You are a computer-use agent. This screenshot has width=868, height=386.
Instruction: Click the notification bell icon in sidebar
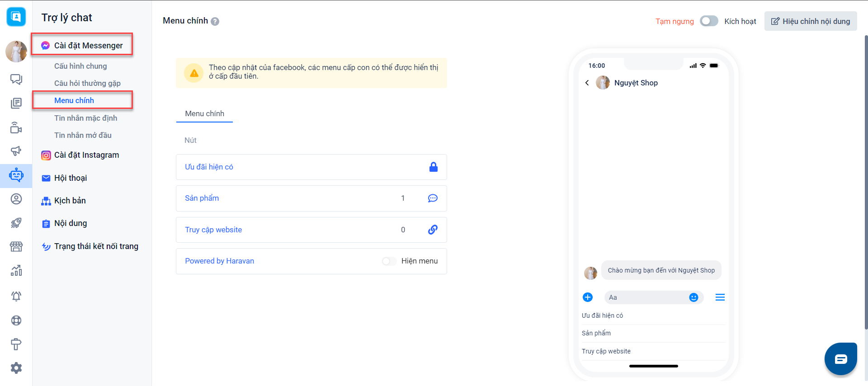coord(16,297)
